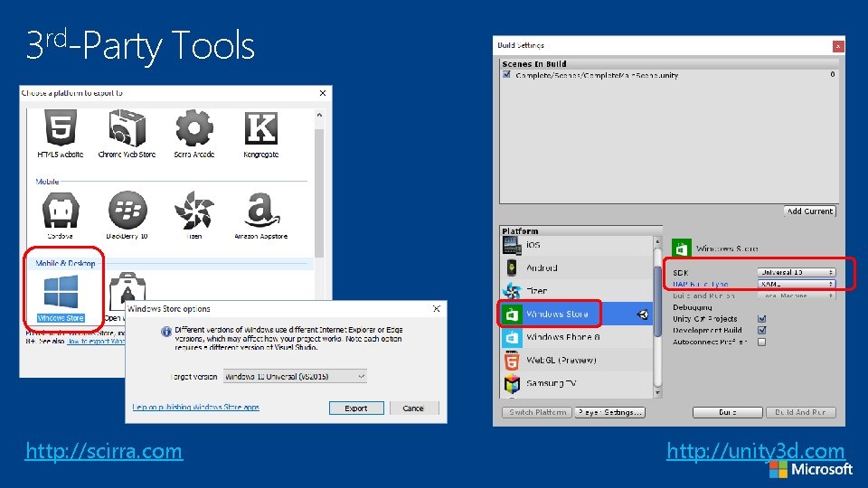Open the http://unity3d.com link
This screenshot has height=488, width=868.
756,451
